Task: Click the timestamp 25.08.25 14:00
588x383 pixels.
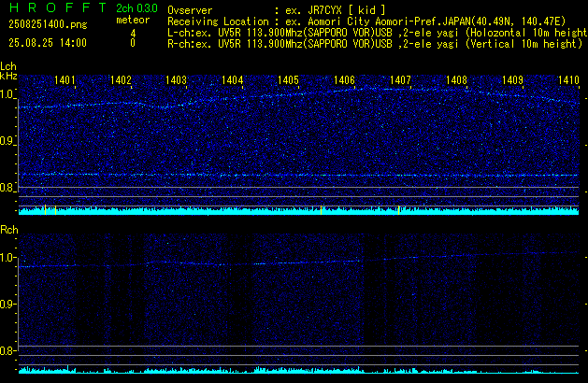Action: (48, 43)
